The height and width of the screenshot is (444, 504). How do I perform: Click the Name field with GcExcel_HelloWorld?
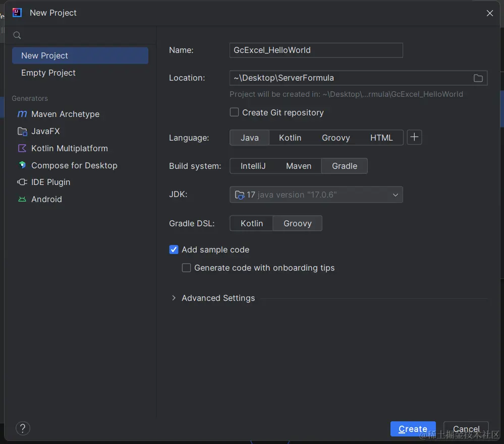tap(316, 50)
